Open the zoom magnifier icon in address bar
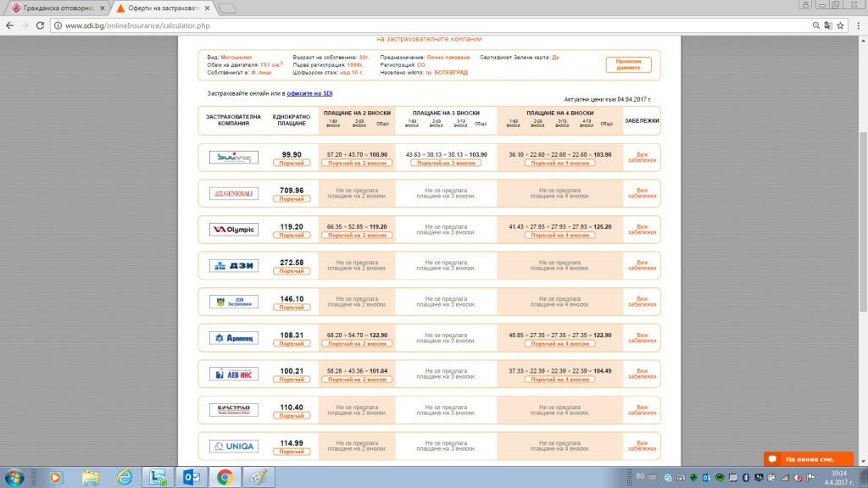Screen dimensions: 868x488 point(816,25)
